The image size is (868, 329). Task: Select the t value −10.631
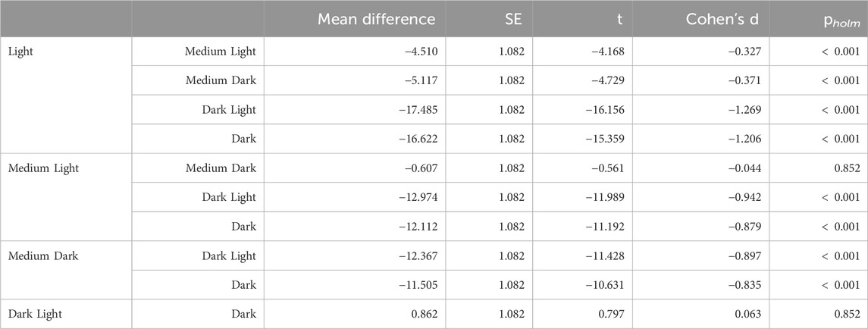tap(606, 285)
